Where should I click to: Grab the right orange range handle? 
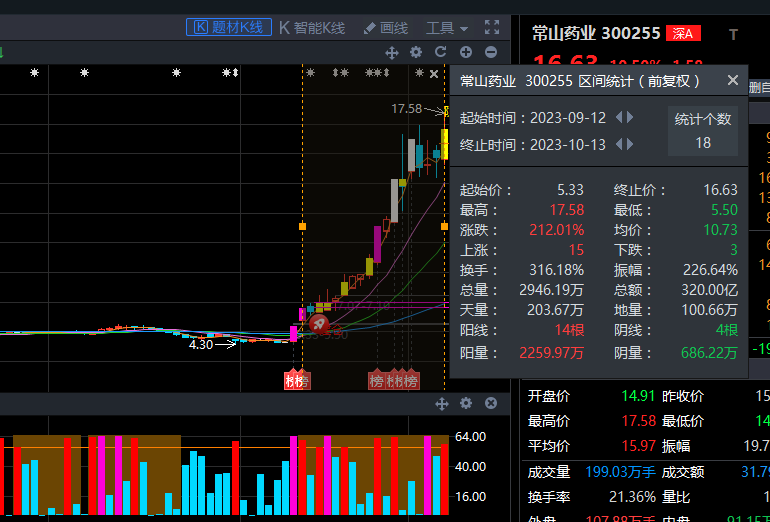[x=444, y=226]
